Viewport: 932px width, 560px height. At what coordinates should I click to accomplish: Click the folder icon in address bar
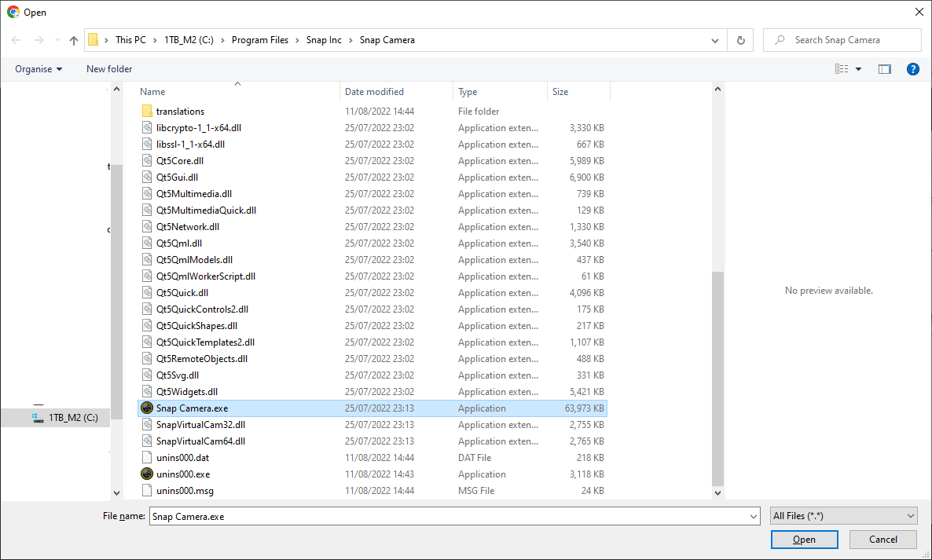pyautogui.click(x=93, y=40)
